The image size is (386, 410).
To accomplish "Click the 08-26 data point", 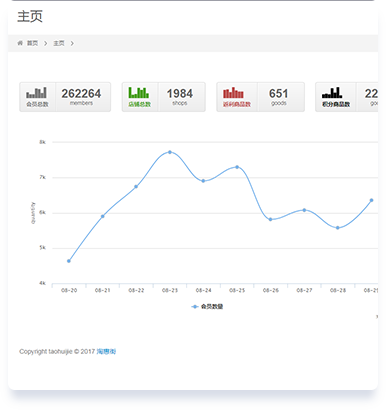I will pos(270,219).
